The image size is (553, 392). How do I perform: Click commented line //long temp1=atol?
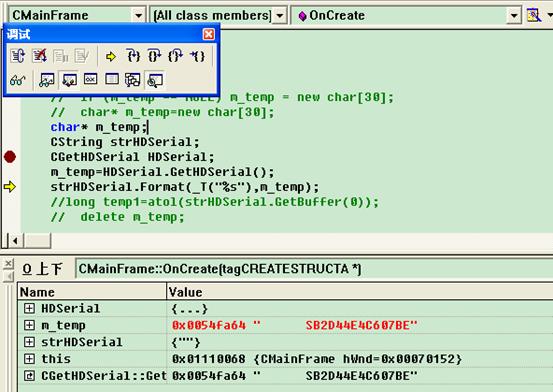point(214,202)
